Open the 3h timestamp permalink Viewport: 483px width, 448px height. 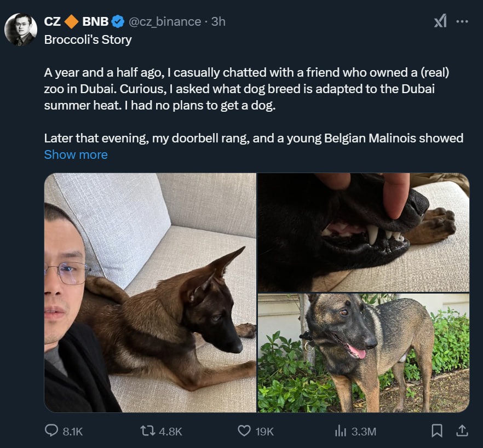219,21
